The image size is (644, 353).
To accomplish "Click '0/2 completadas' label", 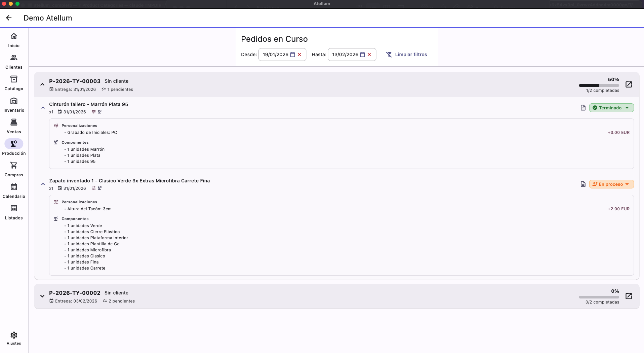I will point(602,302).
